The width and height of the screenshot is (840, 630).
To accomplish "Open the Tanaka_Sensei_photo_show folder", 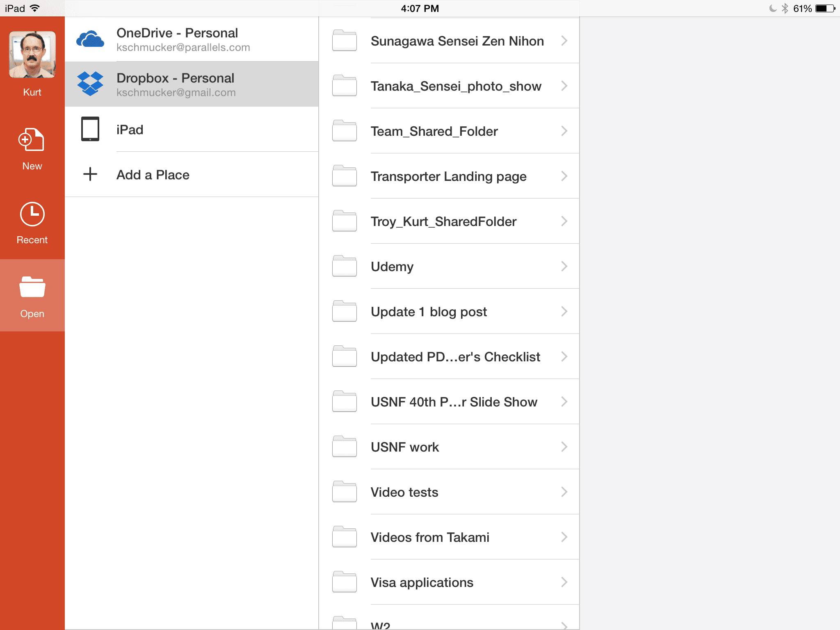I will click(450, 86).
